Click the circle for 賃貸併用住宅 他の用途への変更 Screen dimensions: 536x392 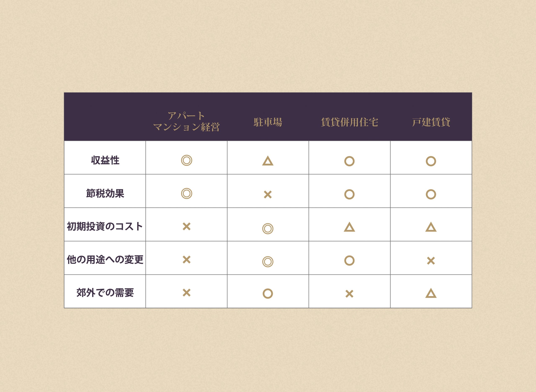click(x=349, y=261)
